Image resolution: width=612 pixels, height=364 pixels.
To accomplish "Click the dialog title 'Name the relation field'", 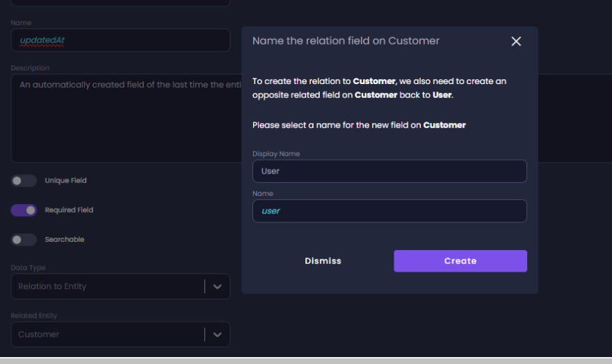I will [346, 41].
